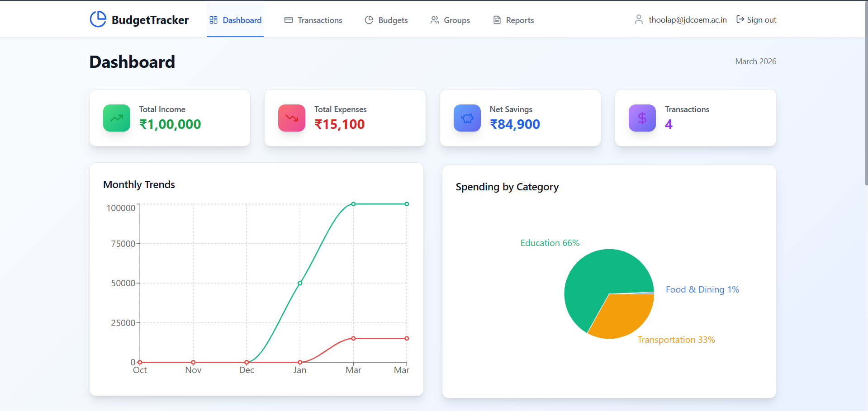The image size is (868, 411).
Task: Click the document icon beside Reports
Action: point(497,20)
